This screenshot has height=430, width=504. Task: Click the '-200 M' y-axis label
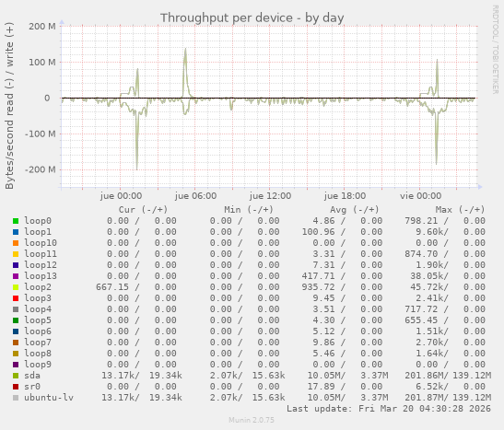(x=41, y=169)
